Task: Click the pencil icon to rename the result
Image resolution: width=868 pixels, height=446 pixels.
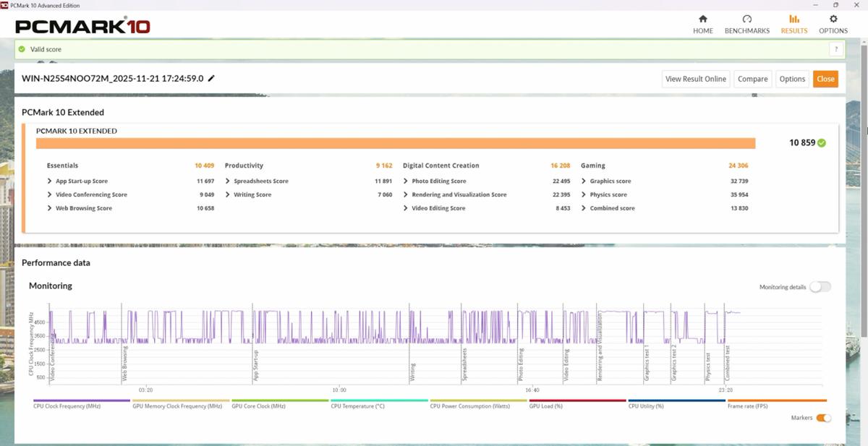Action: 211,79
